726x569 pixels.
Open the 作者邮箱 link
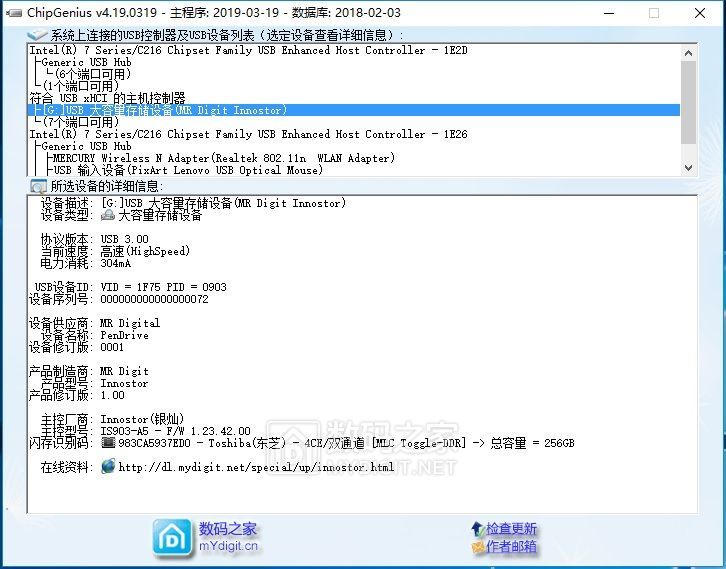tap(511, 547)
